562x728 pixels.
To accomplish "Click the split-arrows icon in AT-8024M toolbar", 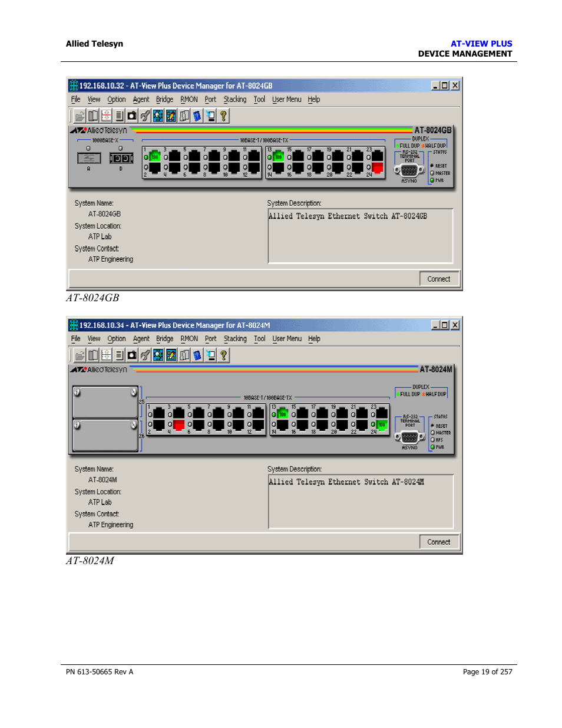I will 106,355.
